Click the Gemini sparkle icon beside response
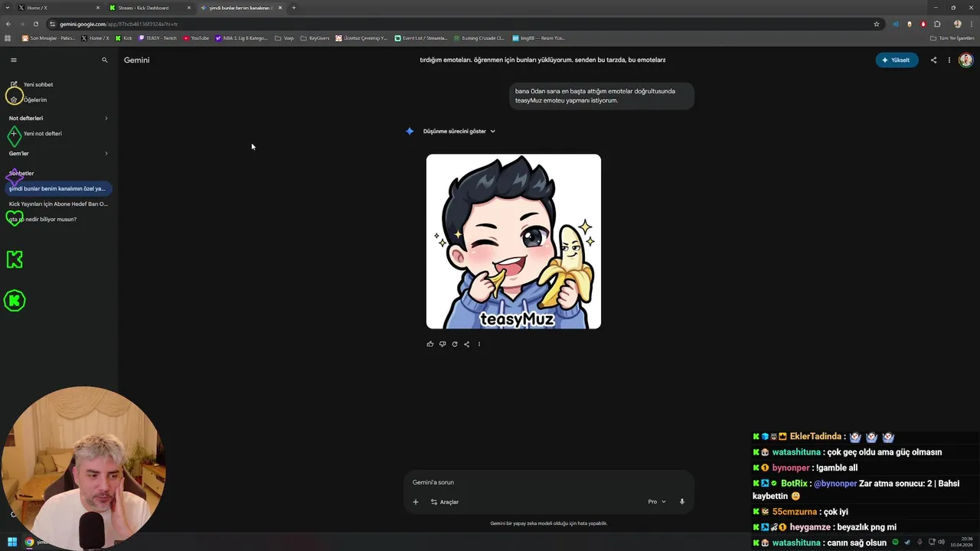980x551 pixels. pos(410,131)
